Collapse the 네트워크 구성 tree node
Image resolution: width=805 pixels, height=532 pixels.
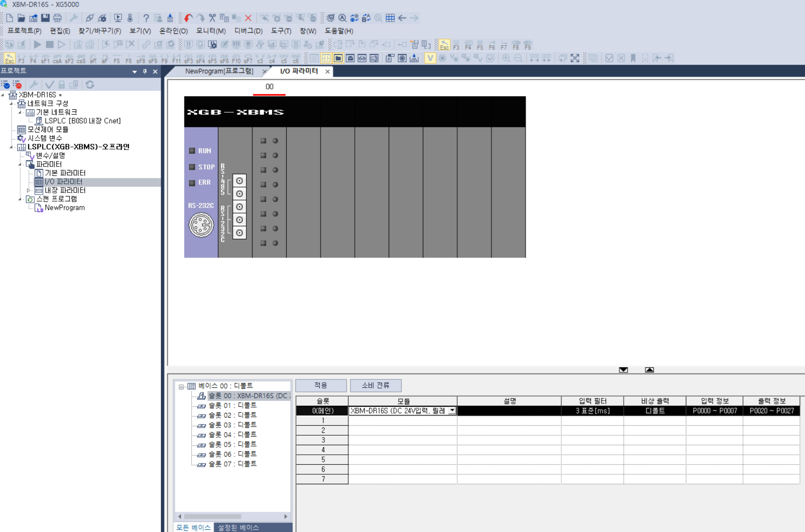click(x=12, y=103)
